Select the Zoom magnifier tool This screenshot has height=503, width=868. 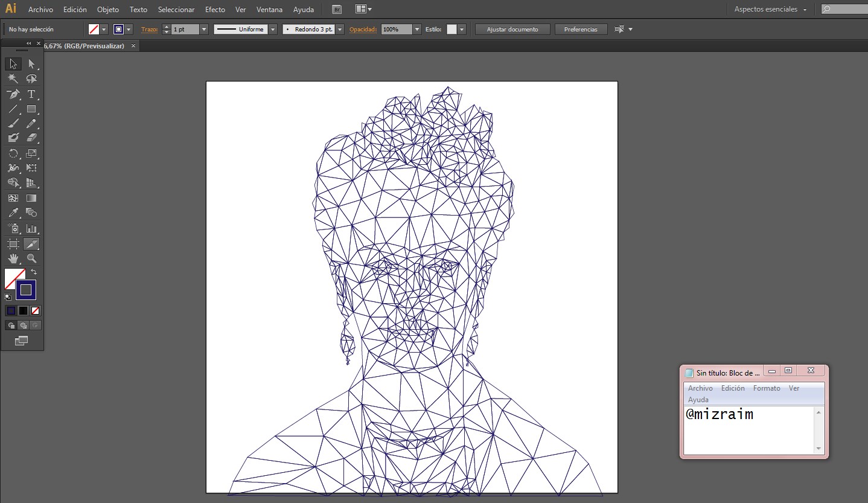[31, 258]
